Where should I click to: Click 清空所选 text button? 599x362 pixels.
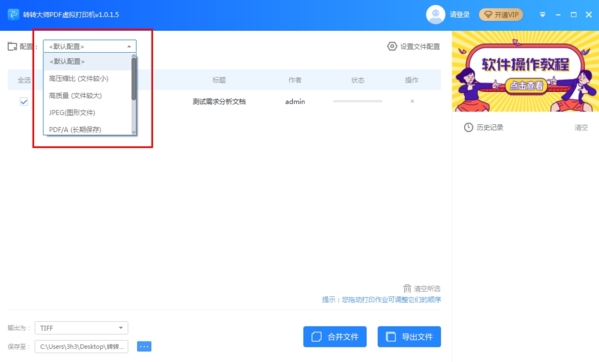[427, 289]
